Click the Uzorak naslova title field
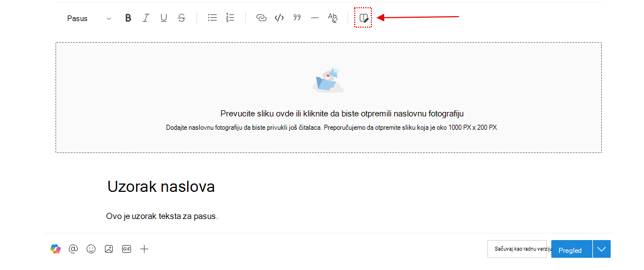 pyautogui.click(x=161, y=187)
